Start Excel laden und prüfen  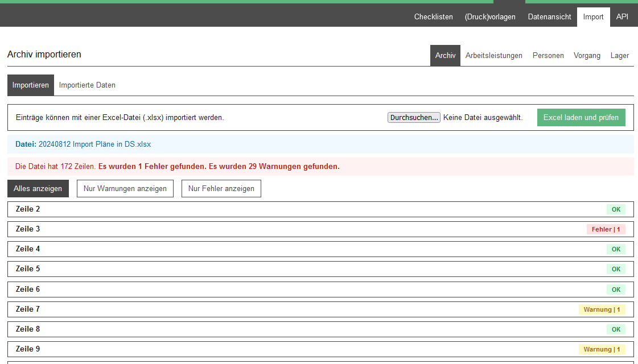click(581, 117)
